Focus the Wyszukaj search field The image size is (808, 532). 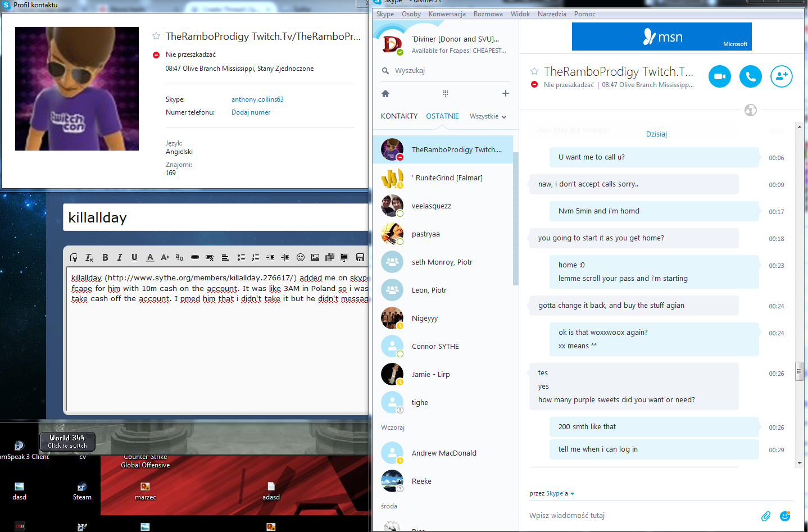click(x=446, y=71)
